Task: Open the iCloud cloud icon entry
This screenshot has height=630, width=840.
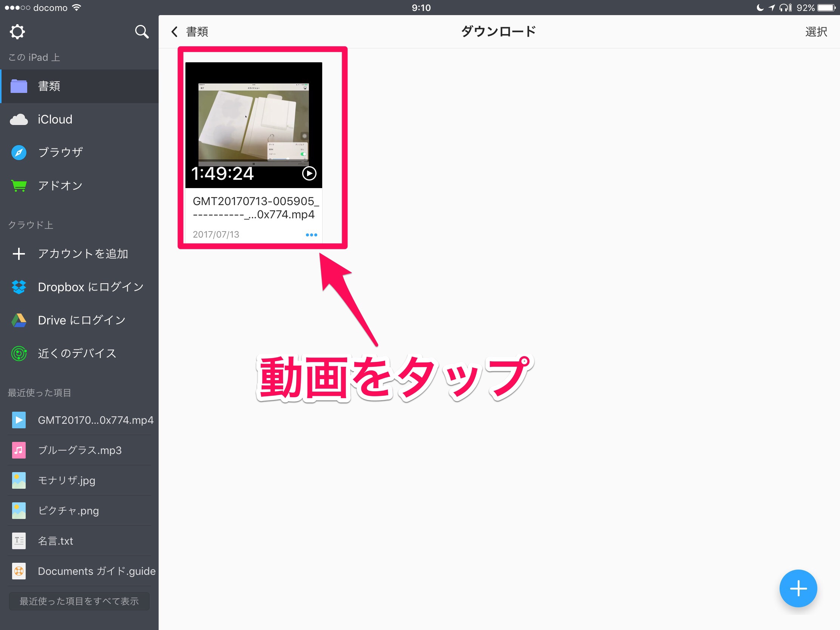Action: click(x=19, y=120)
